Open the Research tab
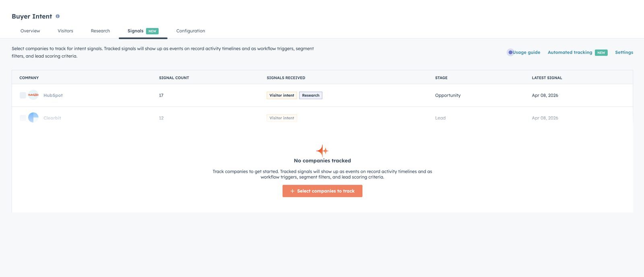The image size is (644, 277). (100, 31)
